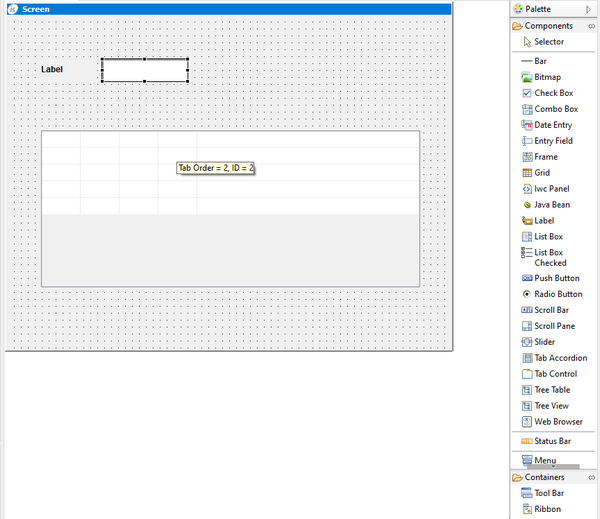Screen dimensions: 600x519
Task: Select the Ribbon container
Action: (x=541, y=509)
